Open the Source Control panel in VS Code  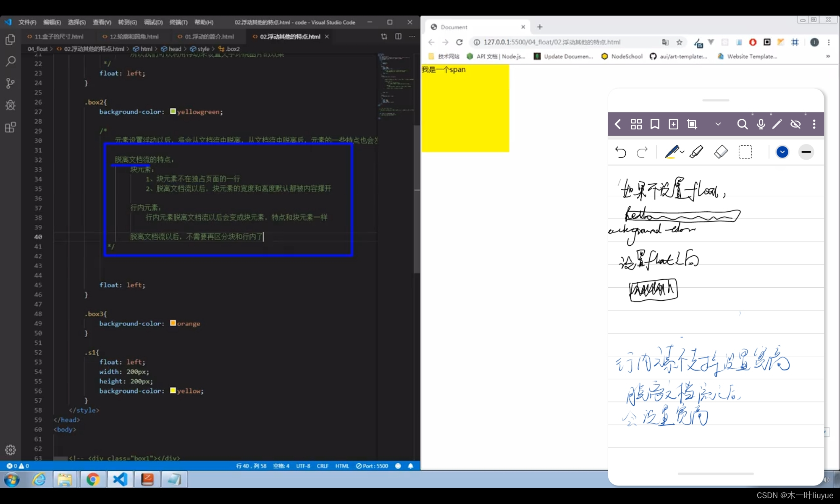[10, 83]
